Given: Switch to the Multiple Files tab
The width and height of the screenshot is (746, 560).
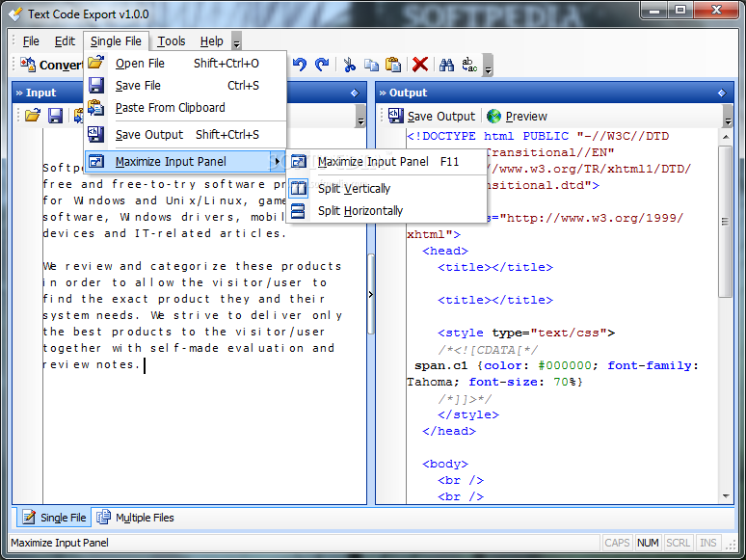Looking at the screenshot, I should pos(135,518).
